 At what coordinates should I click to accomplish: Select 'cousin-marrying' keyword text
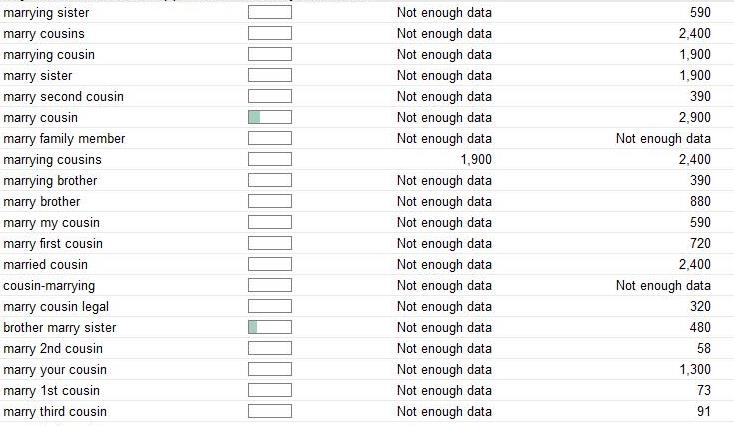click(49, 286)
